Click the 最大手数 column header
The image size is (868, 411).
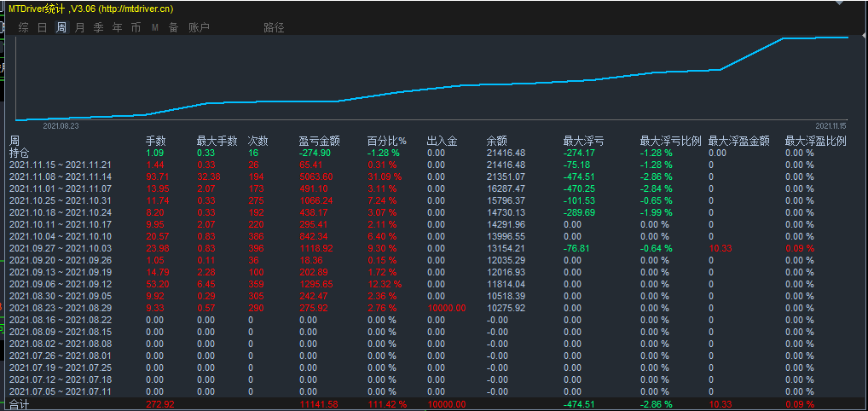pyautogui.click(x=217, y=142)
